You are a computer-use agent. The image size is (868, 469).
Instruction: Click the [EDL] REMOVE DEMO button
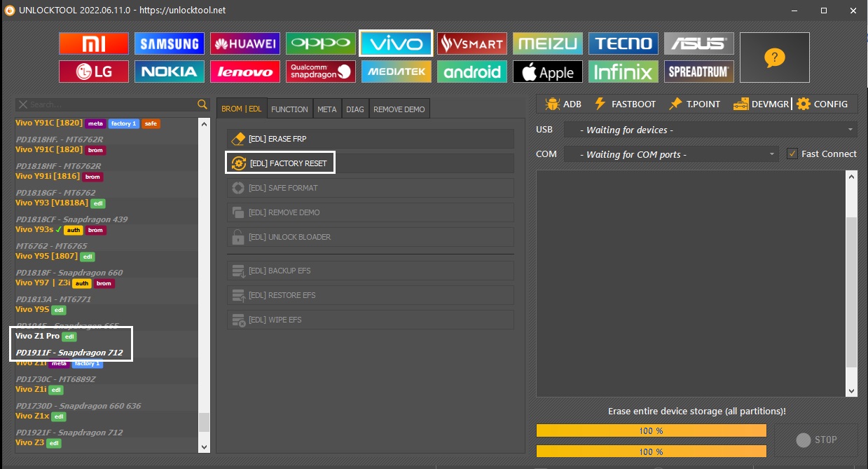[x=371, y=212]
